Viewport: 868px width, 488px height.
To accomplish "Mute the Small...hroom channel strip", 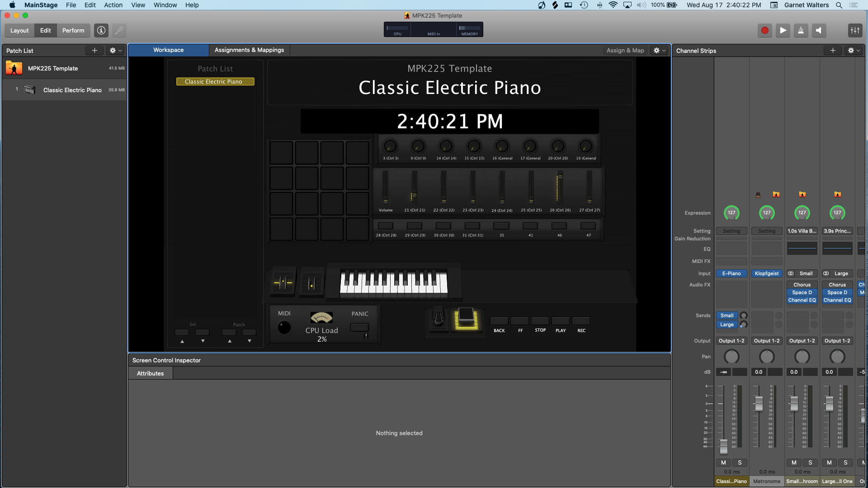I will (x=794, y=463).
